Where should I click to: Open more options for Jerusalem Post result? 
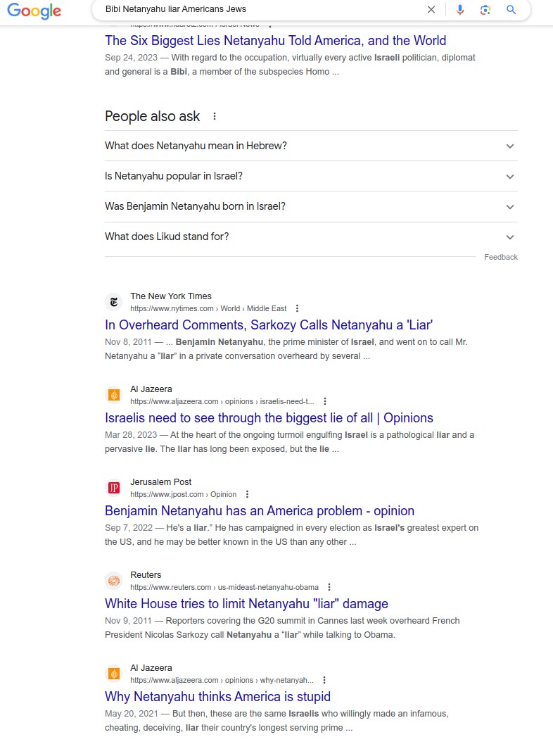pyautogui.click(x=247, y=494)
